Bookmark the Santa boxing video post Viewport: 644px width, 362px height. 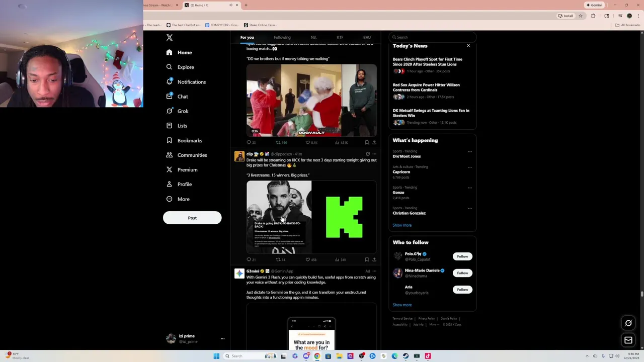[x=367, y=142]
